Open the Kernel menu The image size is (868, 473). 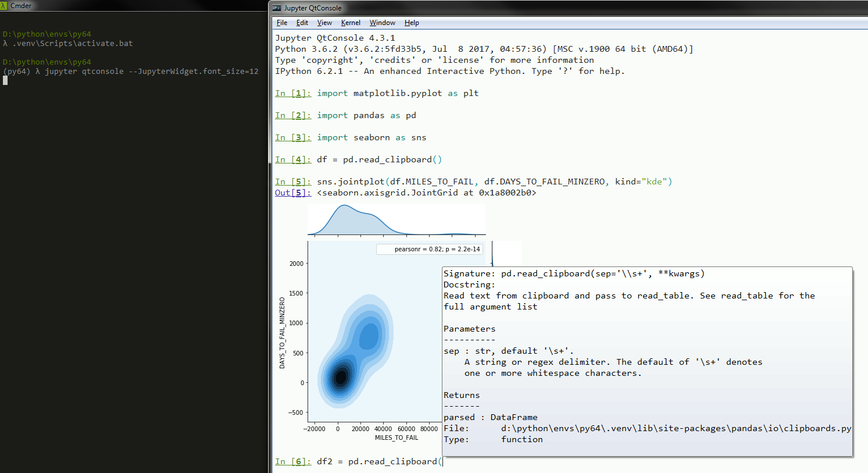351,23
